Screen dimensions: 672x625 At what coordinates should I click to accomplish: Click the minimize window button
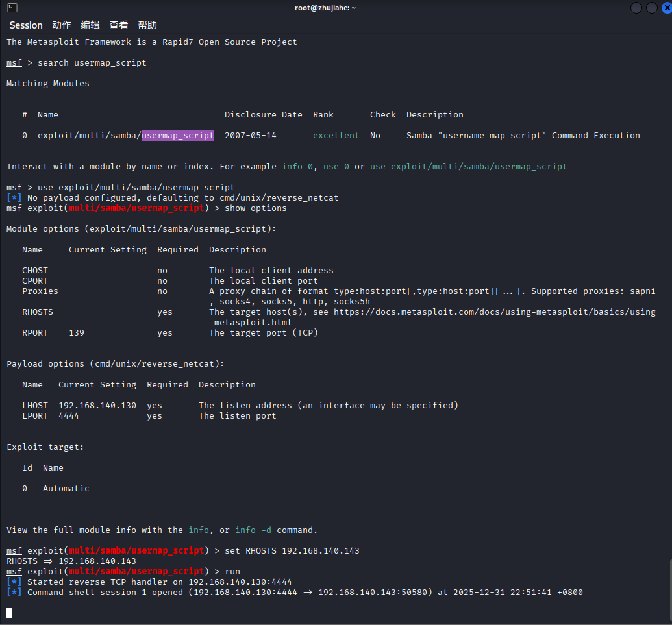pyautogui.click(x=636, y=8)
